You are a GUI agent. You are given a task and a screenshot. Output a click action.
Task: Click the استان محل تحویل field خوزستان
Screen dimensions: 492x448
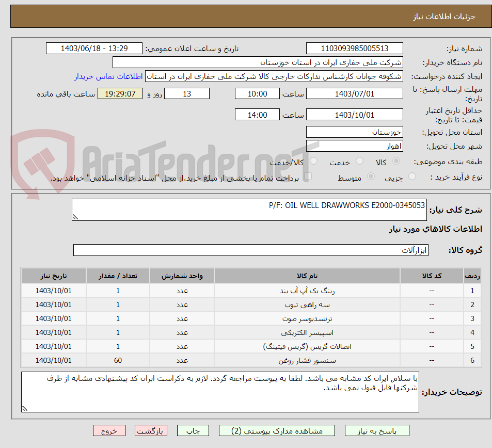[x=354, y=132]
